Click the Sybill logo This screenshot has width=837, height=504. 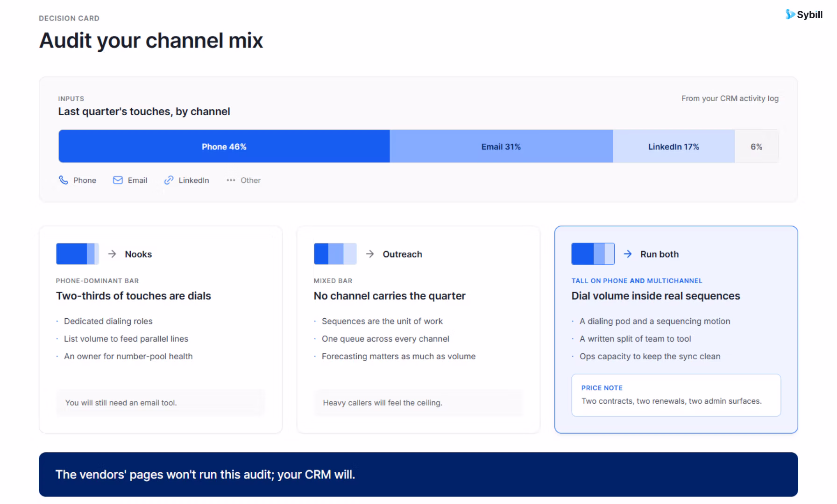804,14
